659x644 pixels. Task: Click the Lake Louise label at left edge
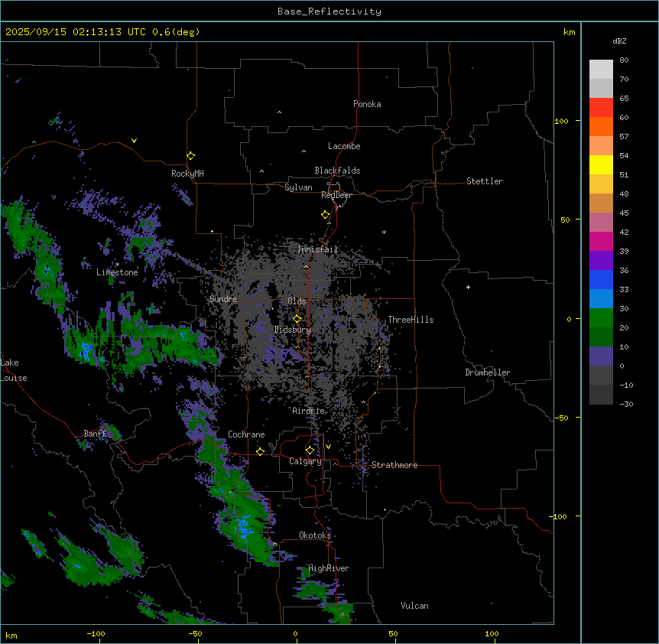14,370
